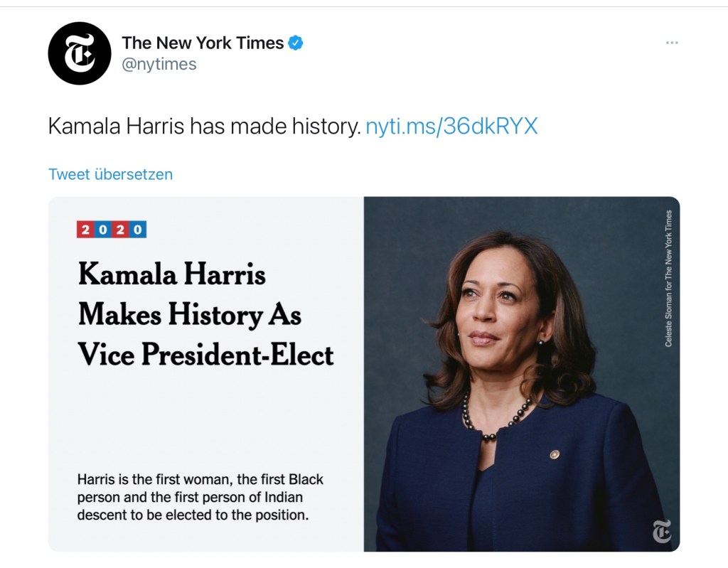
Task: Click the Celeste Sloman photo credit
Action: pos(669,279)
